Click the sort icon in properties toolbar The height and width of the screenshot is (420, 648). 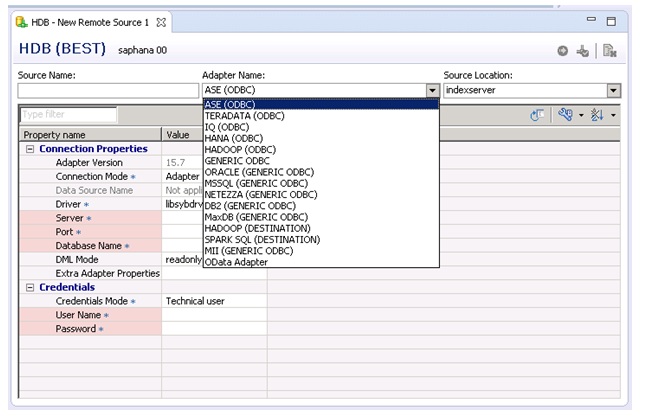tap(597, 115)
